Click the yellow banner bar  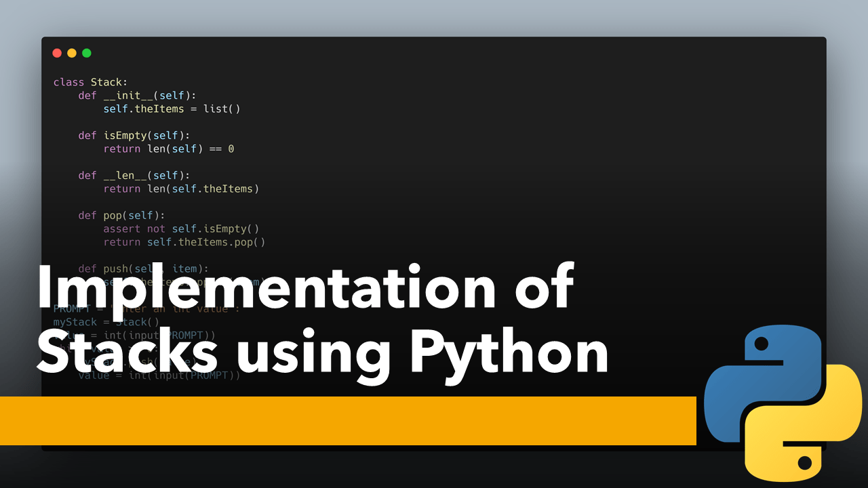[x=348, y=420]
